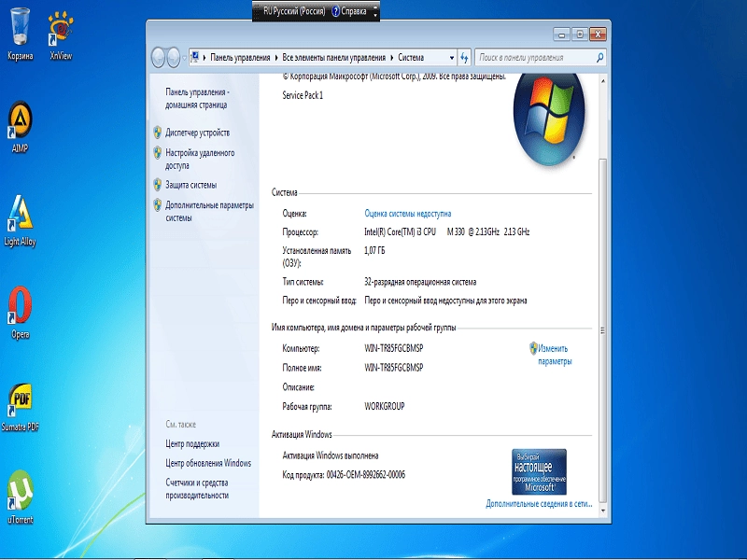This screenshot has height=560, width=747.
Task: Click the shield icon next to Дополнительные параметры системы
Action: [158, 205]
